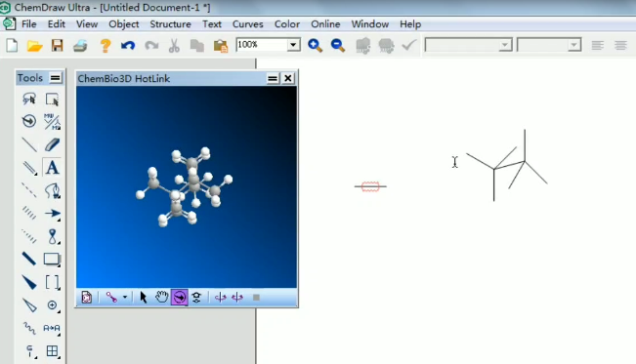Viewport: 636px width, 364px height.
Task: Toggle the HotLink select arrow tool
Action: (144, 297)
